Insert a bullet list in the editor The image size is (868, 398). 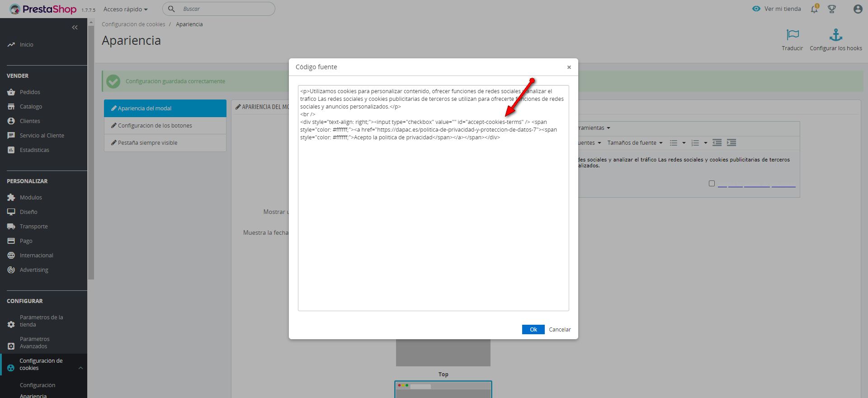pos(673,143)
